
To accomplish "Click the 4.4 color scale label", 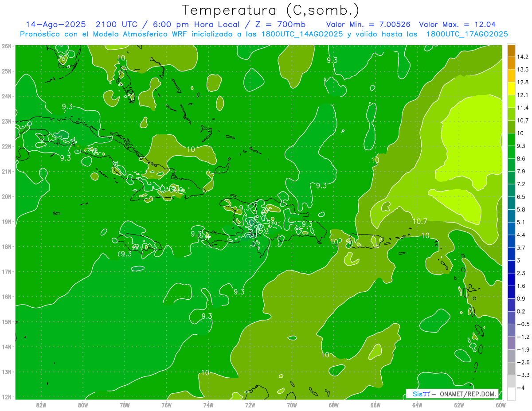I will click(x=521, y=235).
